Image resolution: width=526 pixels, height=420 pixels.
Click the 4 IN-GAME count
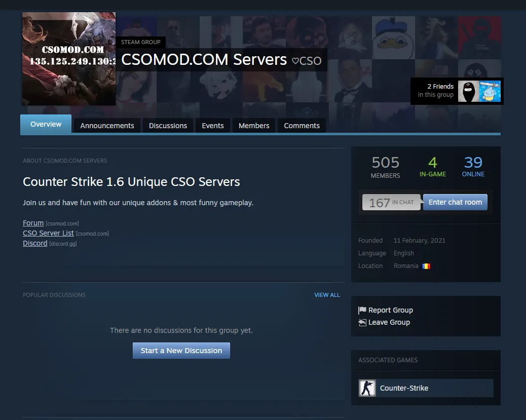tap(432, 166)
